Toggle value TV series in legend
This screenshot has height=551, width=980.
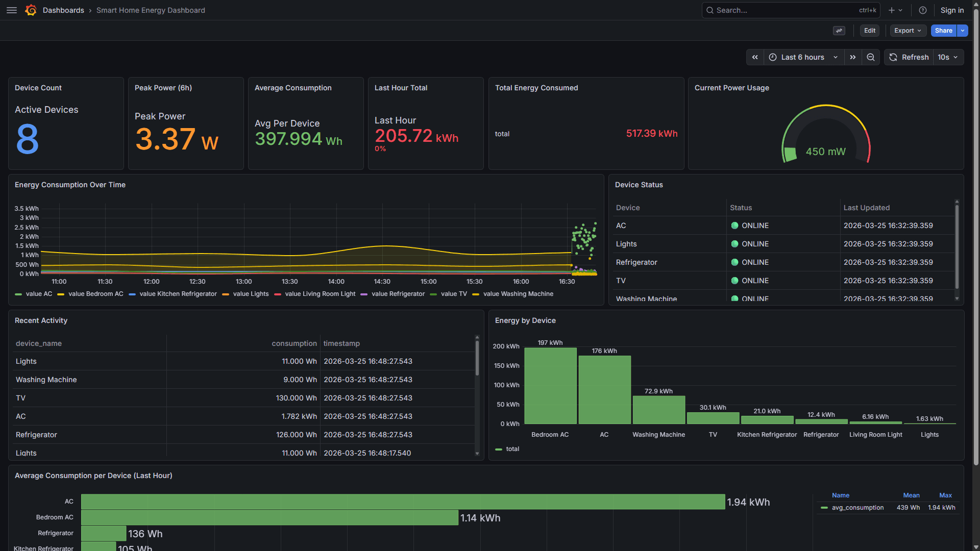[x=454, y=294]
